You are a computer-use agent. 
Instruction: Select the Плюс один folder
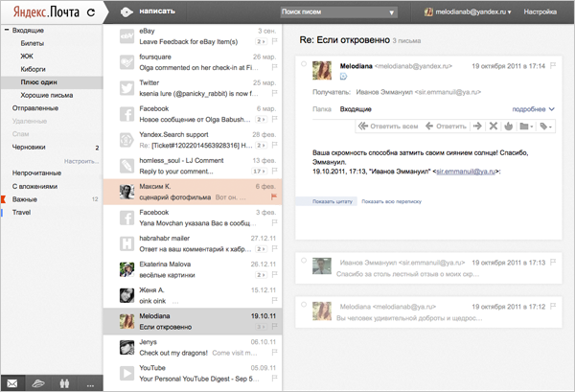[x=52, y=82]
